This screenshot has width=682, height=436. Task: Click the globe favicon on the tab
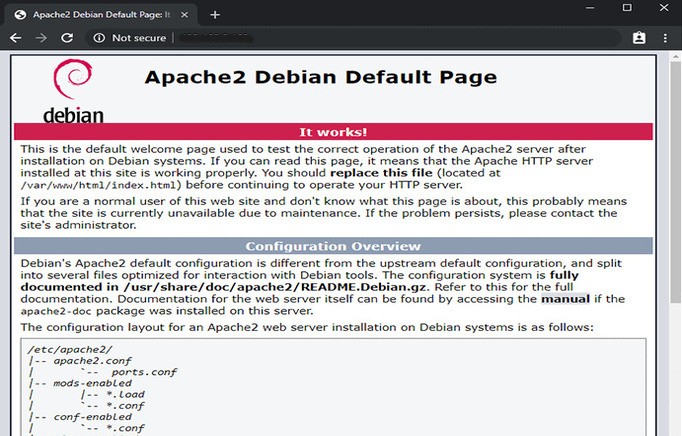[x=20, y=15]
